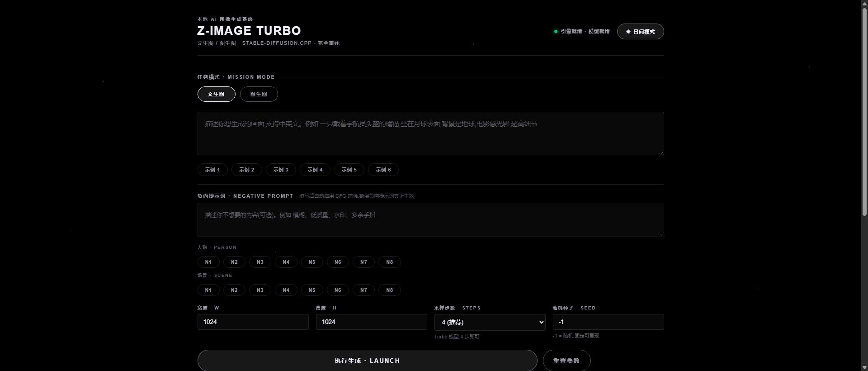Pick N4 preset under 场景 SCENE
Viewport: 868px width, 371px height.
286,290
